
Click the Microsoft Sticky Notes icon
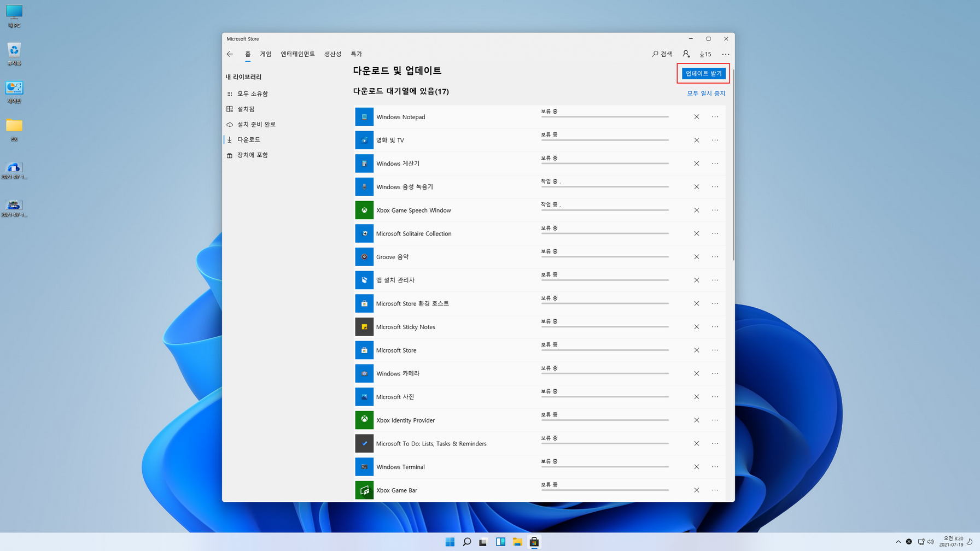pos(364,327)
